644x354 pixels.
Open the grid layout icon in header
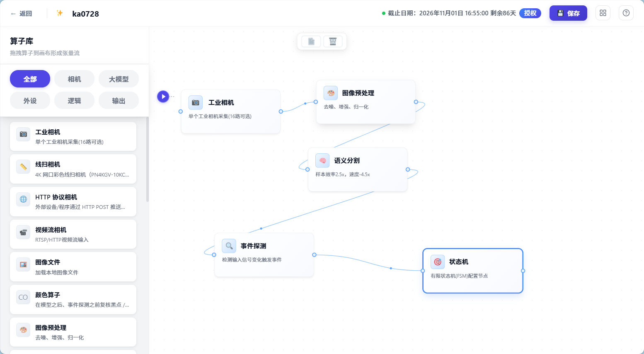pos(603,13)
